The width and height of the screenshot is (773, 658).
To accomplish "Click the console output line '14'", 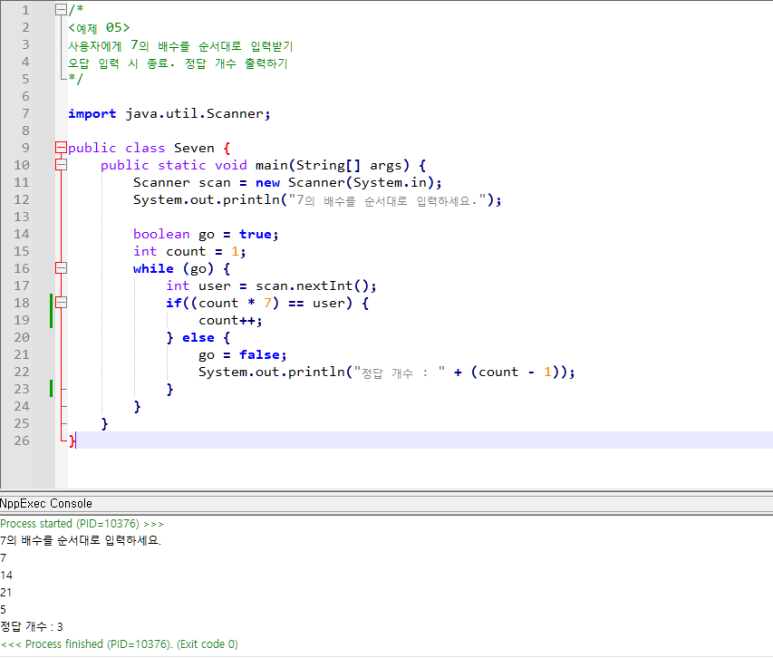I will 6,575.
